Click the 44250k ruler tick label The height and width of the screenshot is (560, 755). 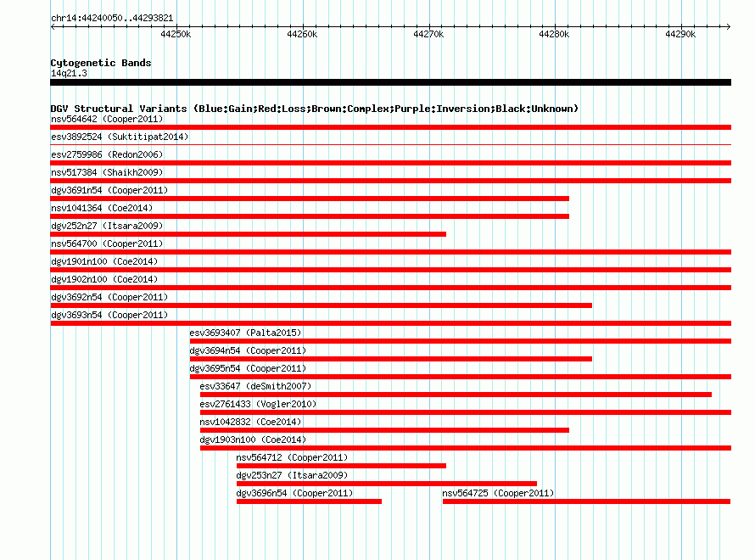click(176, 34)
